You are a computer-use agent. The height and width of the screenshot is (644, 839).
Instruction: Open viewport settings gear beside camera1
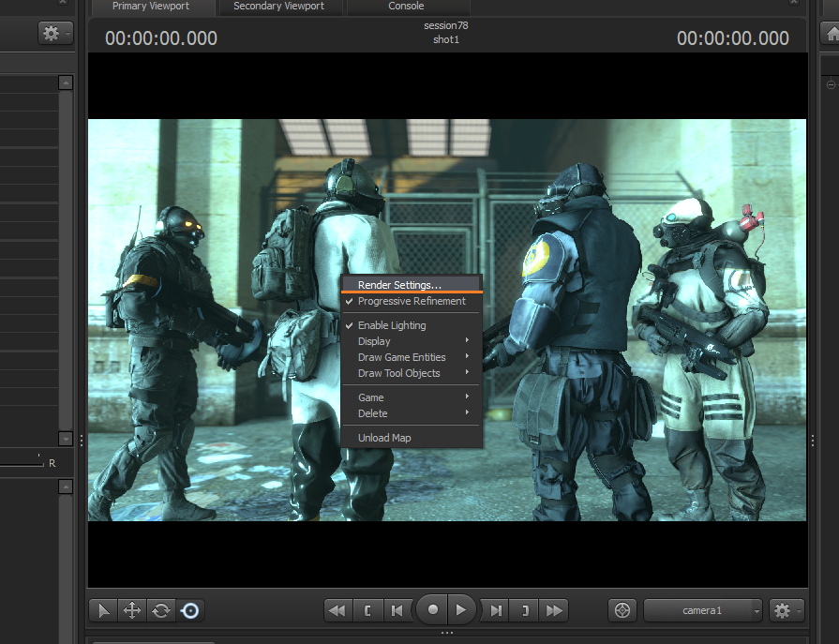(x=786, y=610)
